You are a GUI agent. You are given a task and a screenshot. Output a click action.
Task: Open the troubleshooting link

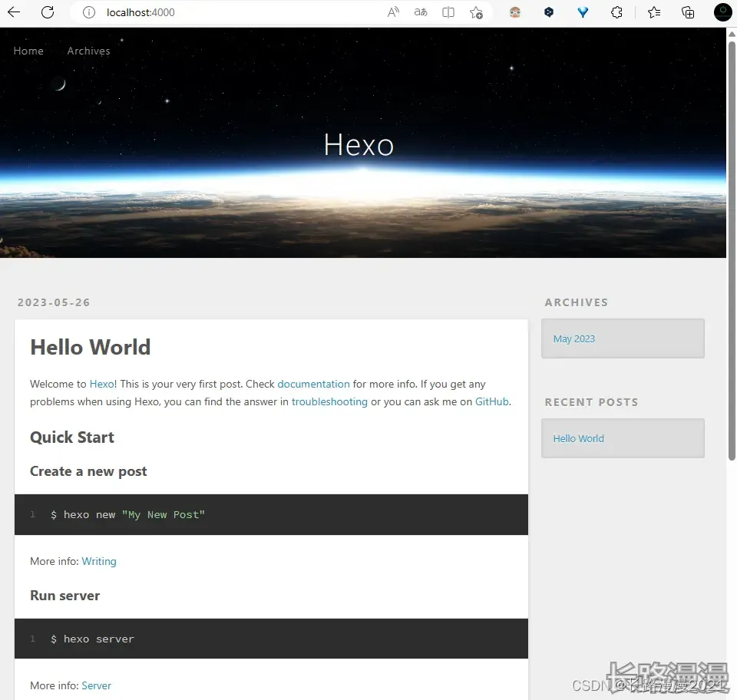pyautogui.click(x=329, y=401)
